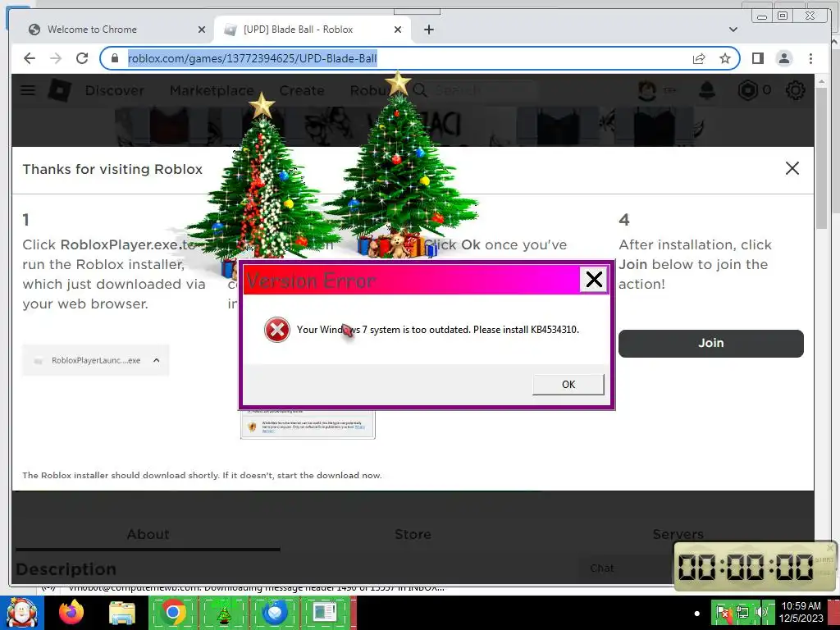The height and width of the screenshot is (630, 840).
Task: Open the Roblox hamburger menu
Action: [28, 90]
